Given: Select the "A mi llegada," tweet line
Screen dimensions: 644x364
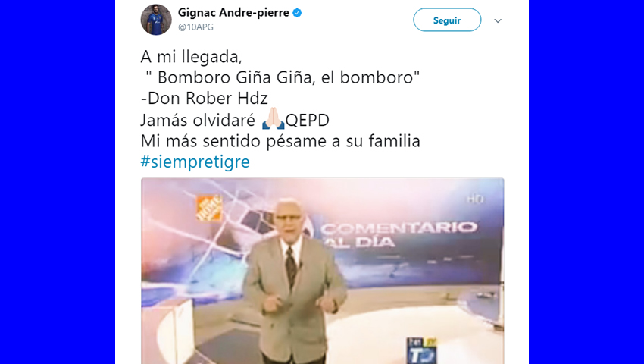Looking at the screenshot, I should (x=191, y=57).
